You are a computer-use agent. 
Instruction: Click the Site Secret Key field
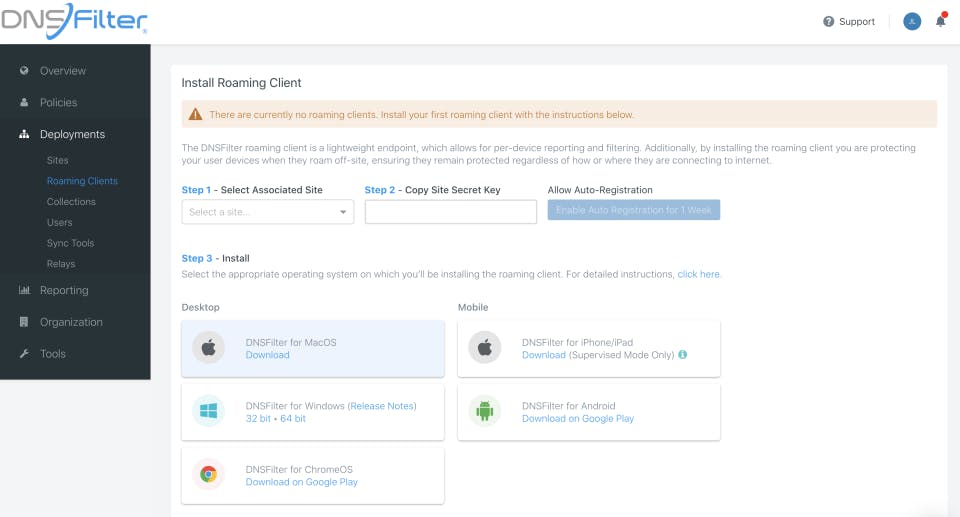click(x=450, y=212)
